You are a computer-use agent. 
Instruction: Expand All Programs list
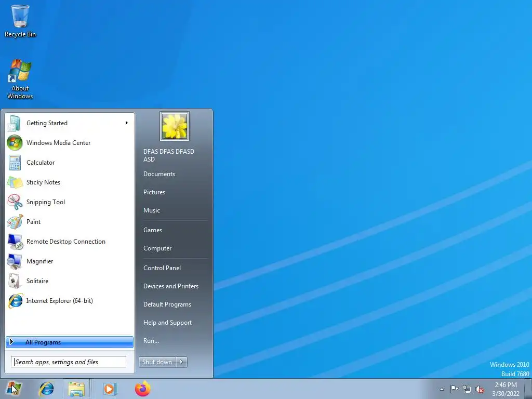tap(70, 342)
